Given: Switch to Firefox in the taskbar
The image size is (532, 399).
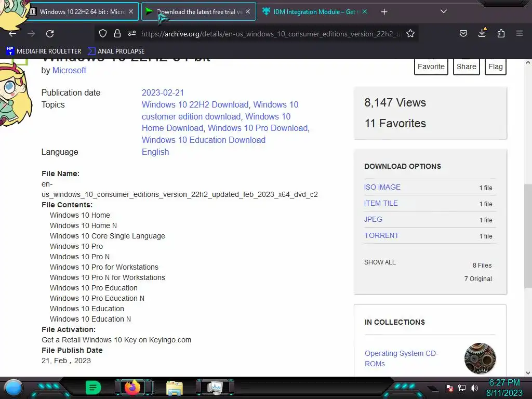Looking at the screenshot, I should point(132,388).
